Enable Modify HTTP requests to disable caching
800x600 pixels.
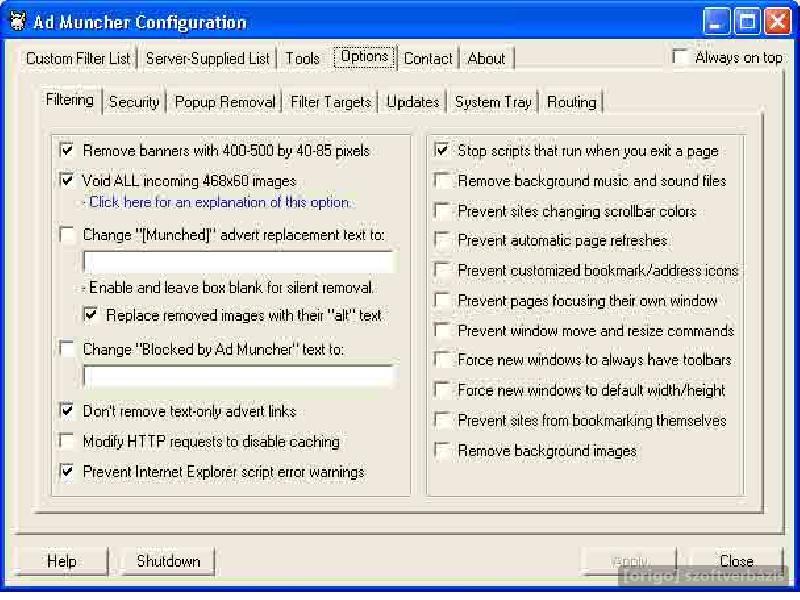tap(67, 441)
